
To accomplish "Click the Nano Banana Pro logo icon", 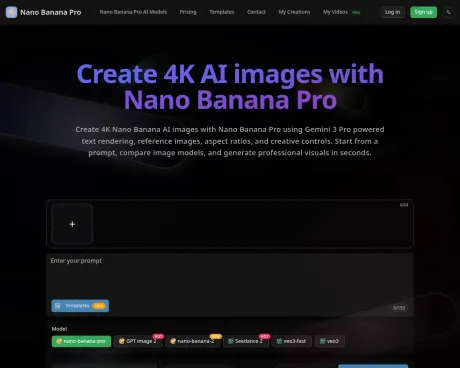I will [x=11, y=12].
